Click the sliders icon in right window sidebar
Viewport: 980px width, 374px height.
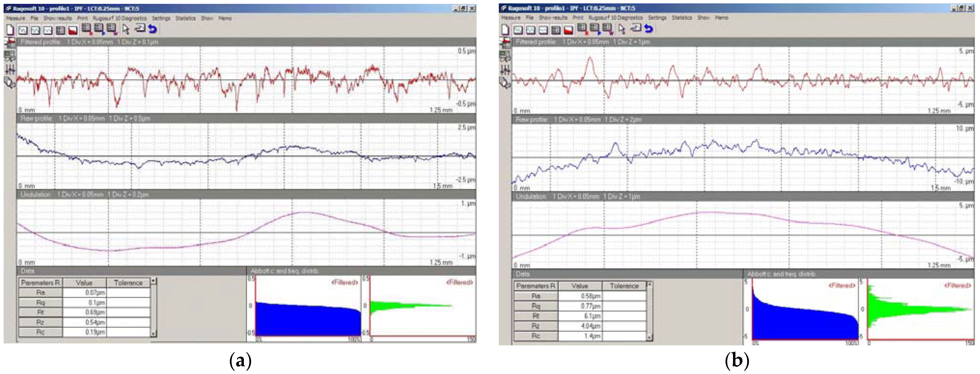point(505,70)
